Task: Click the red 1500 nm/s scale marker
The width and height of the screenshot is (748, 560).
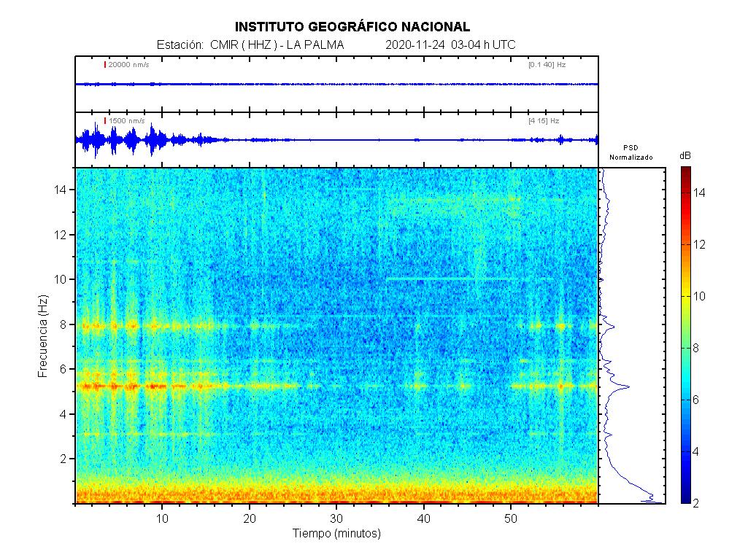Action: point(105,120)
